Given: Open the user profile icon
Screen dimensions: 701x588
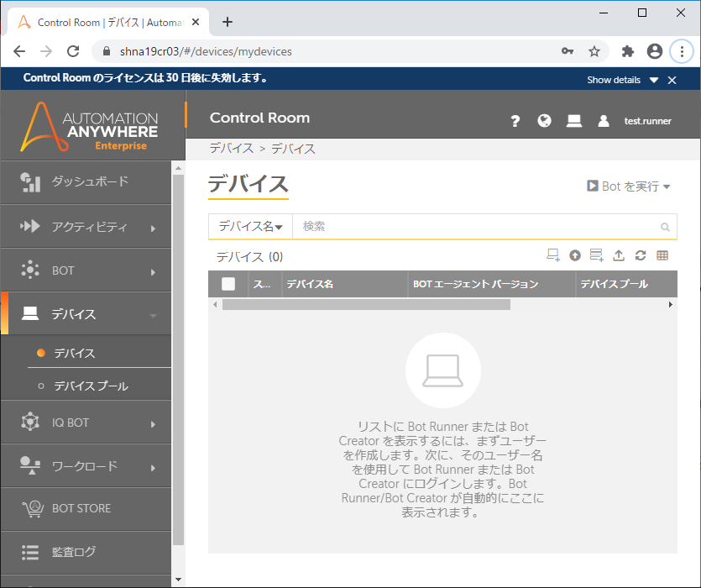Looking at the screenshot, I should (604, 121).
